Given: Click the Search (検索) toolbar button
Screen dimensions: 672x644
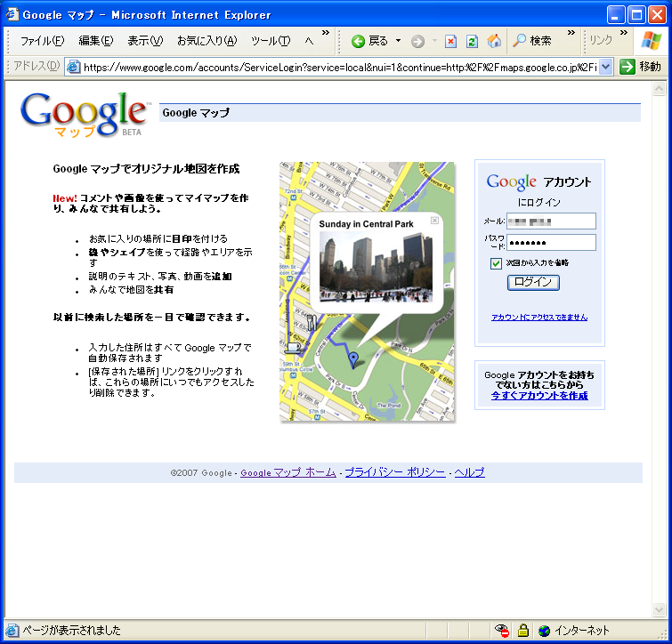Looking at the screenshot, I should pos(532,41).
